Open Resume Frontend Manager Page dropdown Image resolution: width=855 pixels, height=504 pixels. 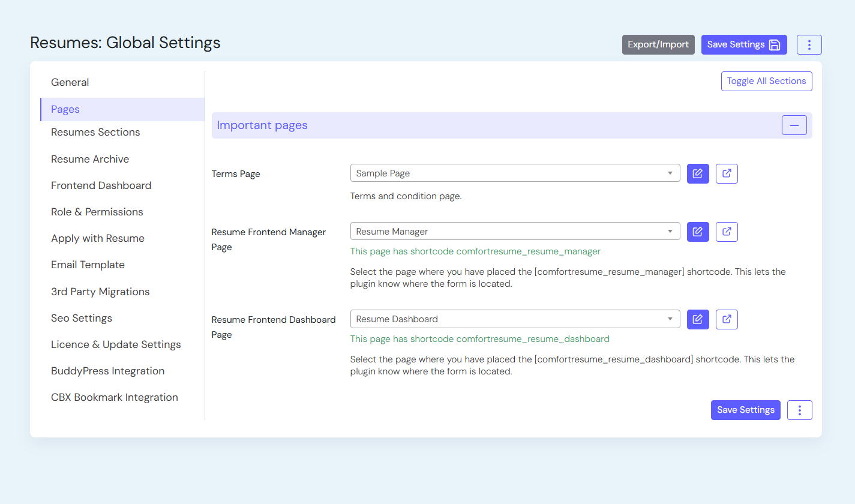point(515,232)
